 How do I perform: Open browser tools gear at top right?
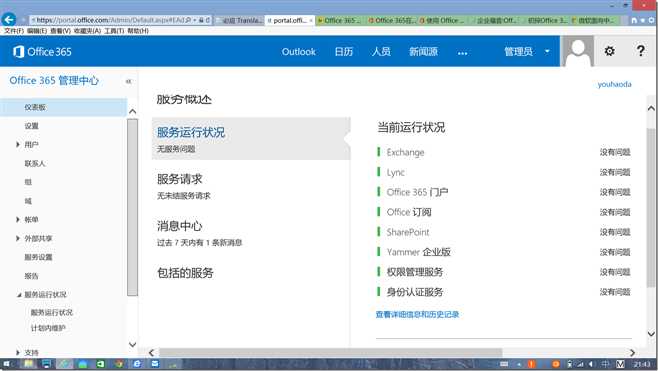point(652,20)
